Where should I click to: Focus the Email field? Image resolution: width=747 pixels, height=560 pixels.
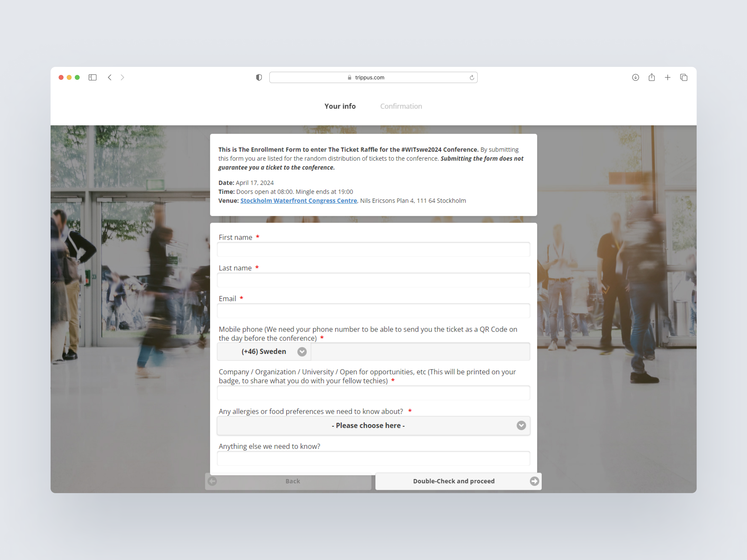coord(374,311)
